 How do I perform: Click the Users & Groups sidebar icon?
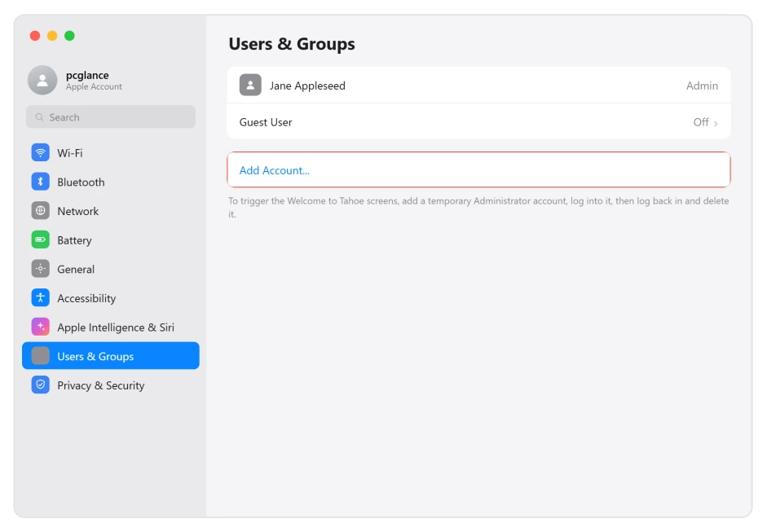point(41,356)
